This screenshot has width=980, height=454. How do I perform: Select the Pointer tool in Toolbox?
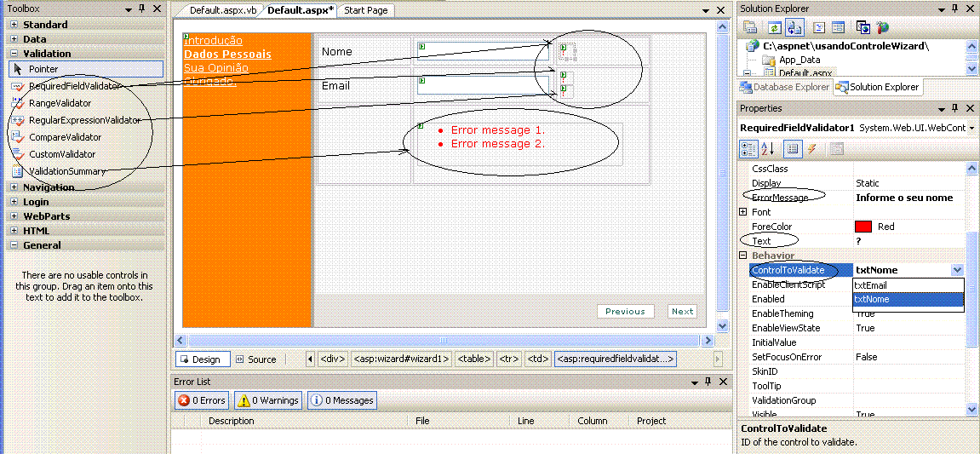(86, 69)
